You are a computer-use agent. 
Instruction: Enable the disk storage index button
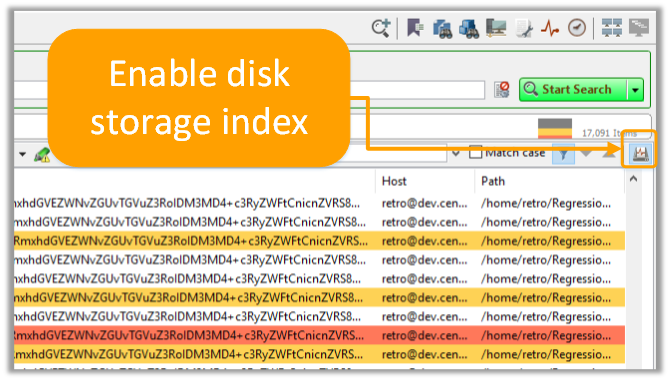click(640, 153)
